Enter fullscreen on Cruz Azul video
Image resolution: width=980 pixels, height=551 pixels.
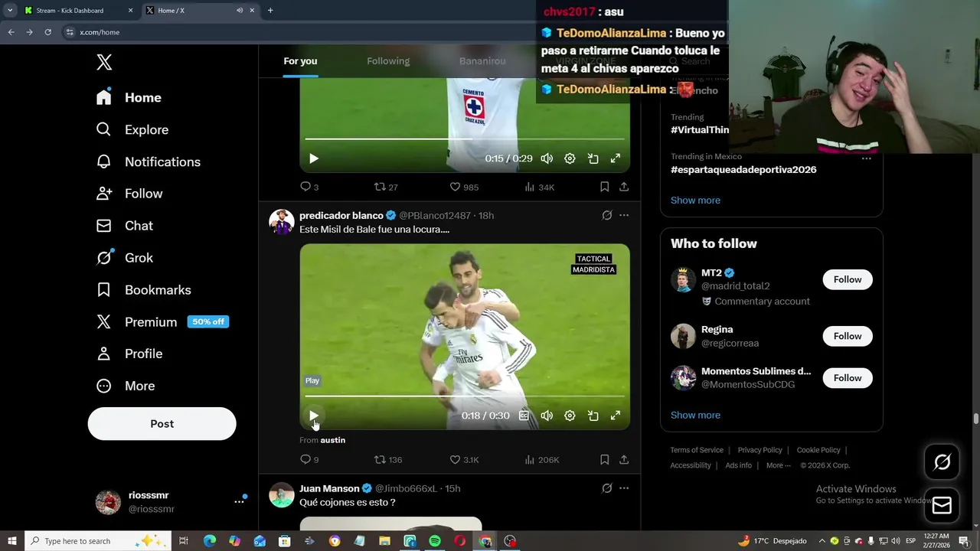615,158
